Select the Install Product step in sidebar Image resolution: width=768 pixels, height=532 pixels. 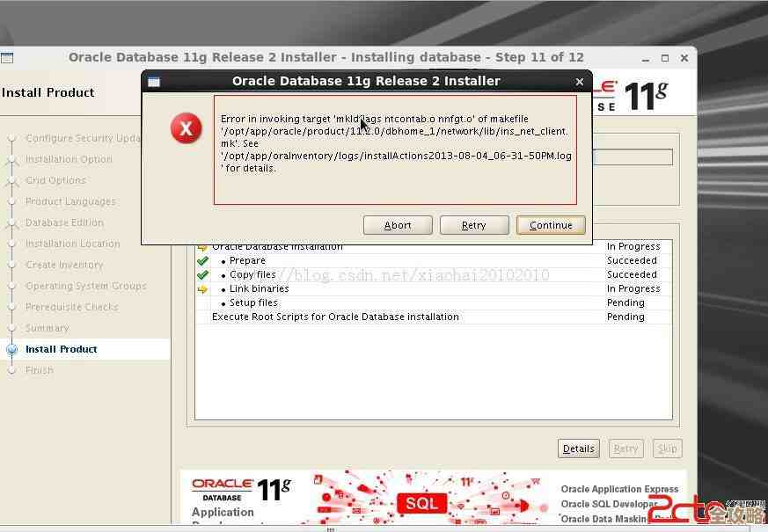tap(62, 349)
